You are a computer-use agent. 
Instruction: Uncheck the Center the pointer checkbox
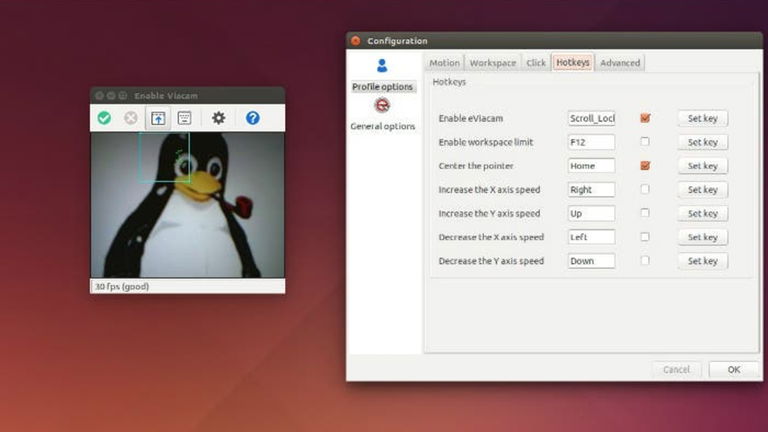click(645, 166)
